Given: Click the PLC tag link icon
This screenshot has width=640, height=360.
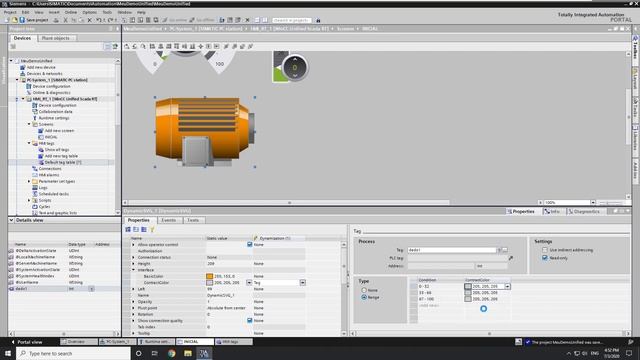Looking at the screenshot, I should point(511,258).
